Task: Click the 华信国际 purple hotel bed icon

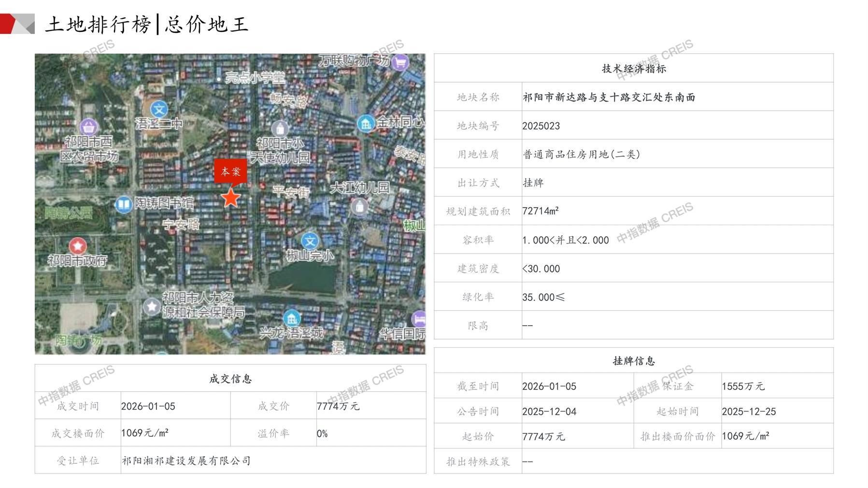Action: click(419, 319)
